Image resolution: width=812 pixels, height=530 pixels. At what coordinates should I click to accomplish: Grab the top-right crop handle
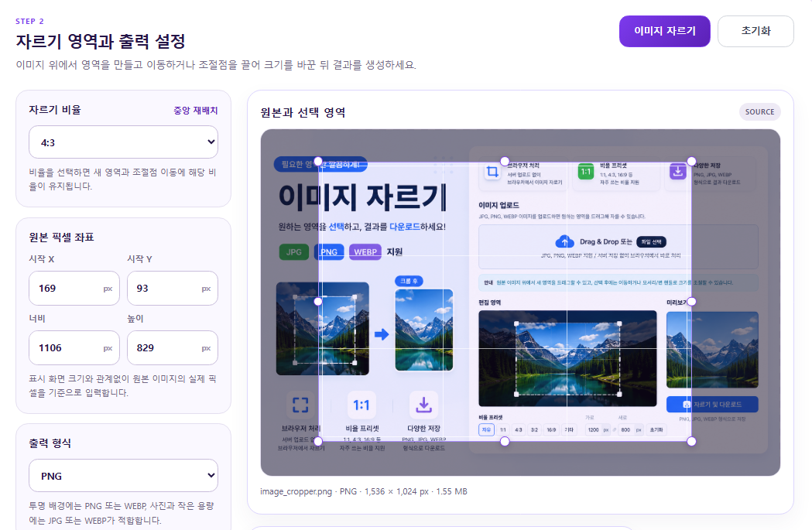click(691, 162)
